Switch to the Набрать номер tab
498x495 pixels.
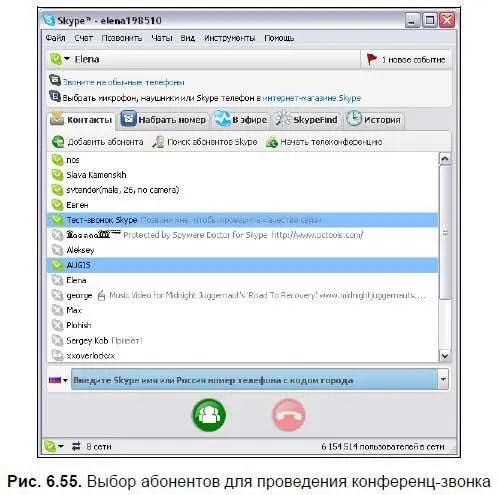click(164, 119)
